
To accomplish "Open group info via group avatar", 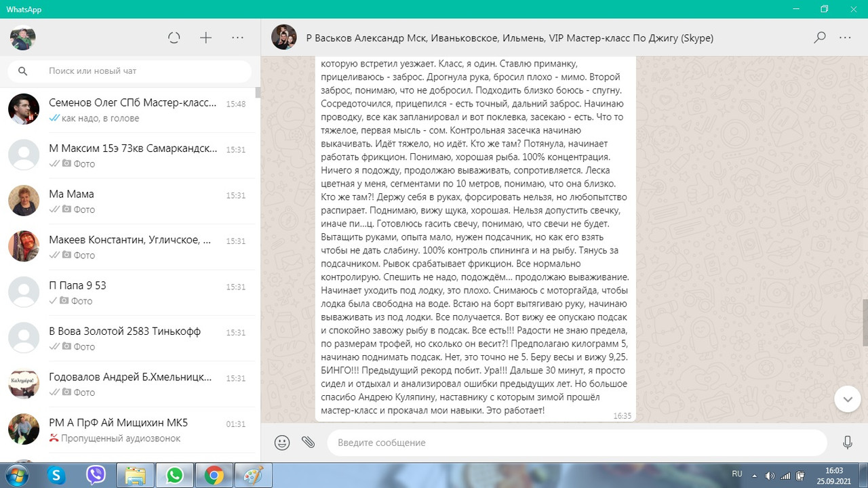I will point(283,37).
